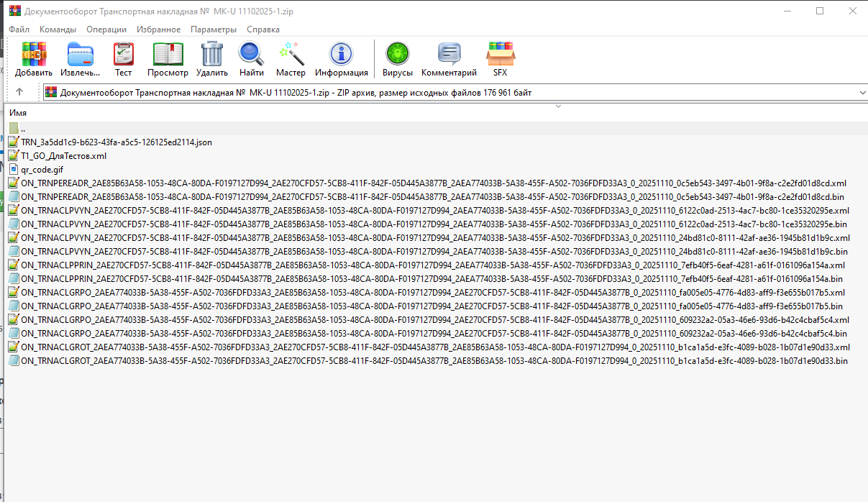This screenshot has width=868, height=502.
Task: Select ON_TRNPEREADR file ending 0c5eb543...cd.bin
Action: pyautogui.click(x=434, y=197)
